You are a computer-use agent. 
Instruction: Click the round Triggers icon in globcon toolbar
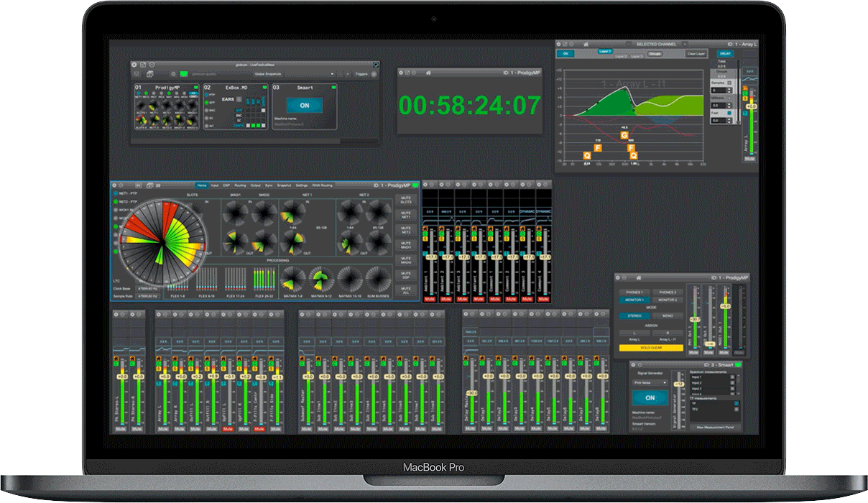tap(374, 73)
